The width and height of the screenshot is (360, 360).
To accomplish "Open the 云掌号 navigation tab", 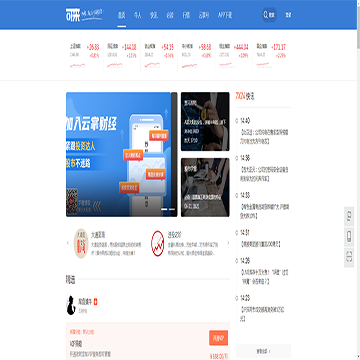I will (204, 15).
